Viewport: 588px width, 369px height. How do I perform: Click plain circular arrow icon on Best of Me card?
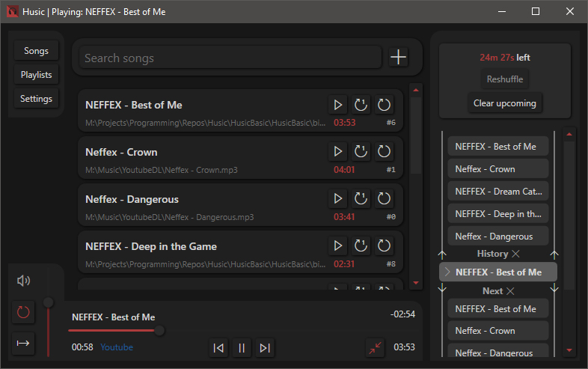click(x=384, y=105)
